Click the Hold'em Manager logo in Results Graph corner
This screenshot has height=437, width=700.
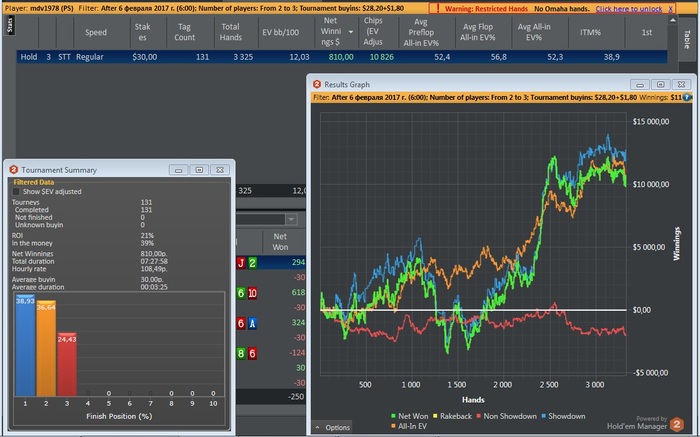click(x=677, y=424)
